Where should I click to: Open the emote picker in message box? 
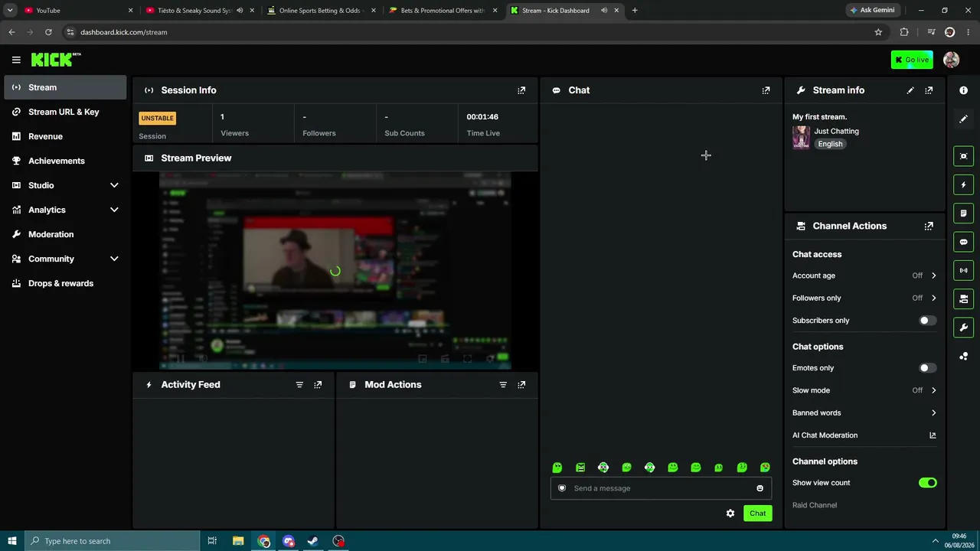(759, 488)
